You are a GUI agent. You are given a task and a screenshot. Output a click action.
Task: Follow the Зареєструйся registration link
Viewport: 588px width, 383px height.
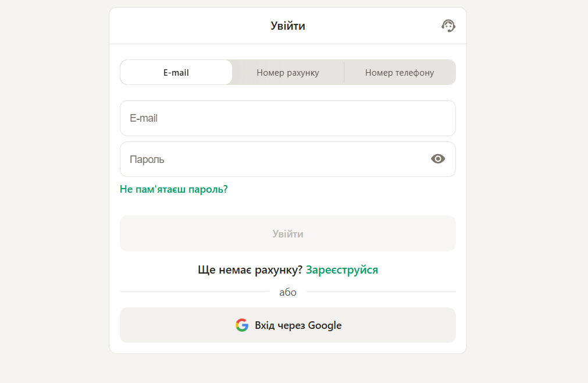(342, 270)
